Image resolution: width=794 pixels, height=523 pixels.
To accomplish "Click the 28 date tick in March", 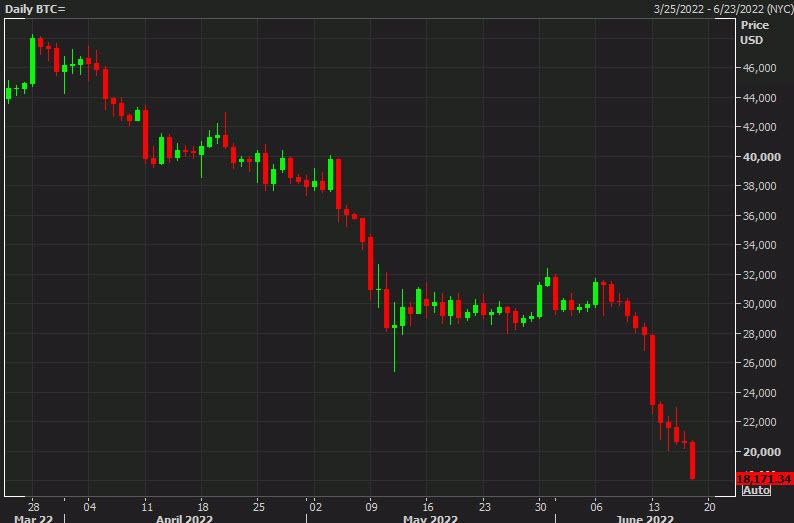I will pyautogui.click(x=33, y=507).
